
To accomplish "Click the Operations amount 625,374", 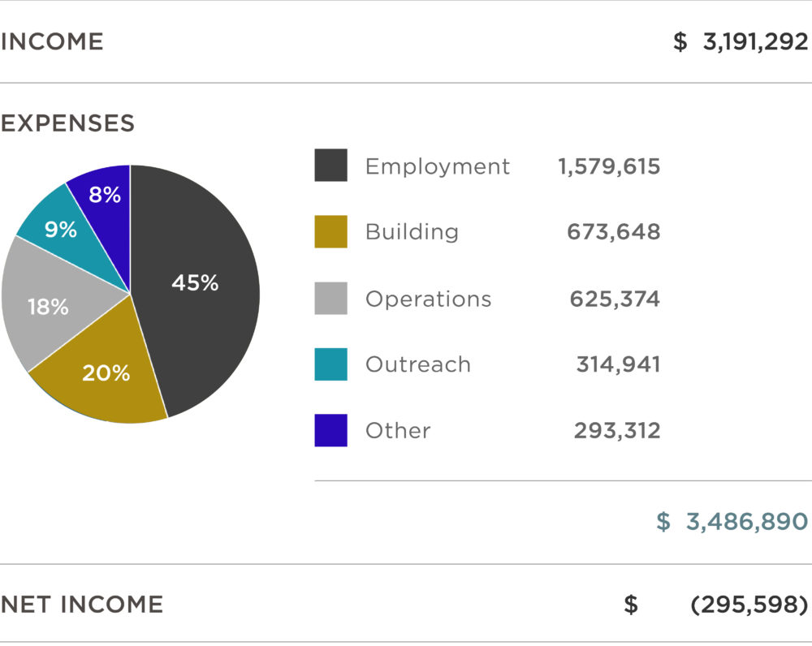I will (615, 299).
